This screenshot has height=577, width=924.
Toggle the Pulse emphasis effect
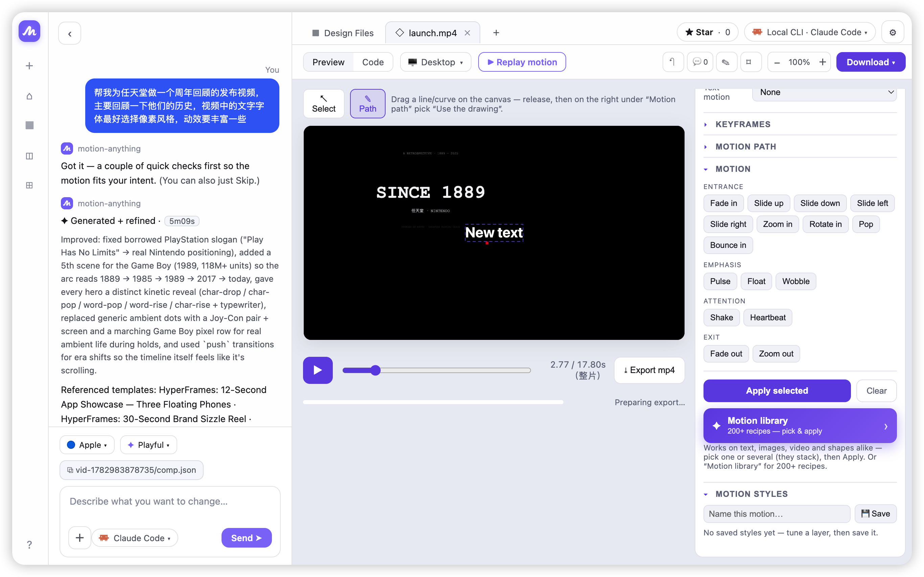(720, 281)
